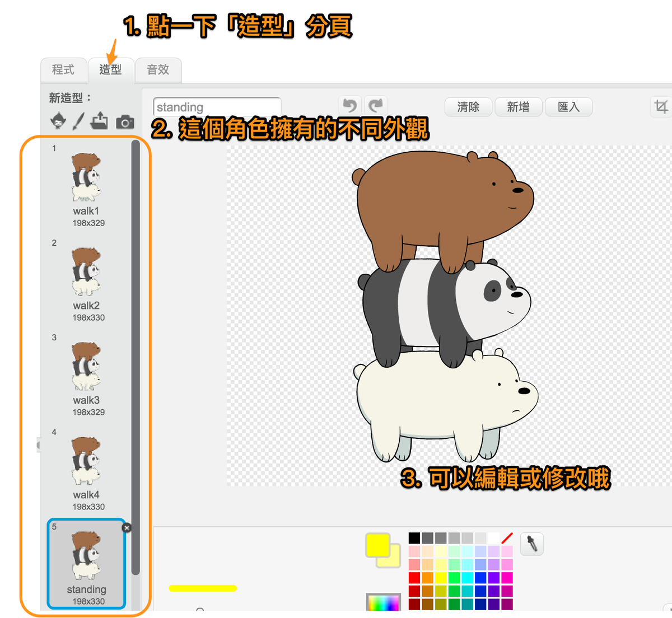The height and width of the screenshot is (618, 672).
Task: Edit the costume name field containing standing
Action: click(x=217, y=107)
